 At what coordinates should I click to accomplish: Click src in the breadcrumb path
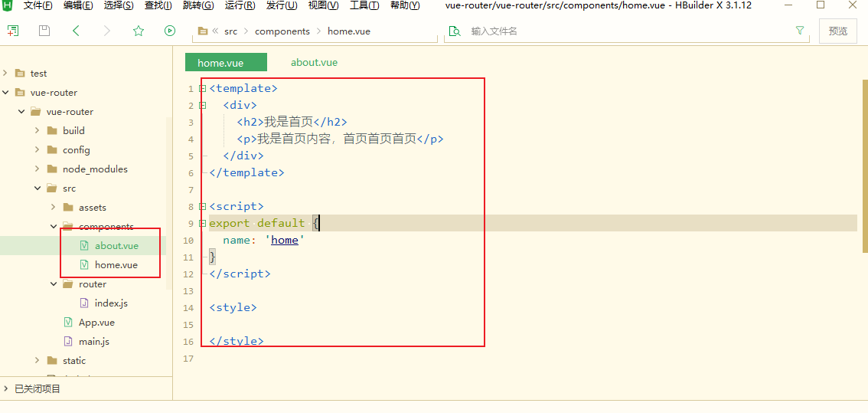(x=231, y=31)
